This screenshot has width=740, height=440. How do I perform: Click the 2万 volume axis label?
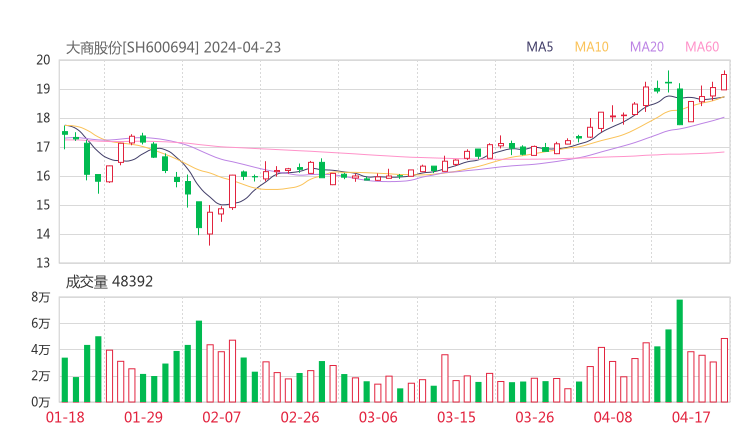click(x=41, y=376)
